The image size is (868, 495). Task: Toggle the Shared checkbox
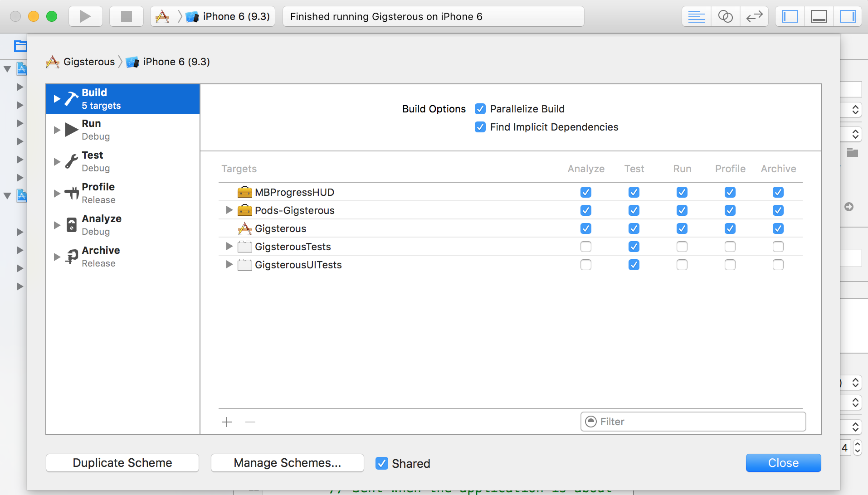point(382,463)
